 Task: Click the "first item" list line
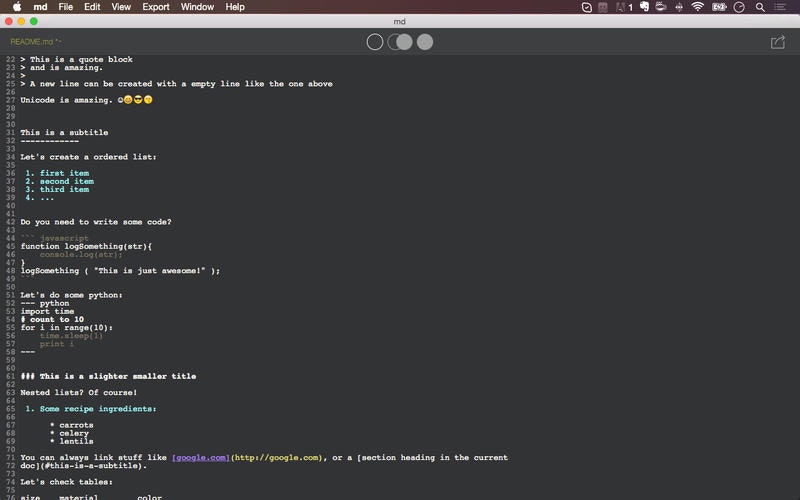57,173
